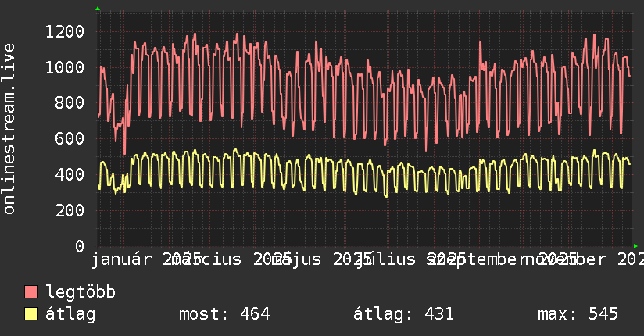Click the y-axis label 600

(70, 138)
